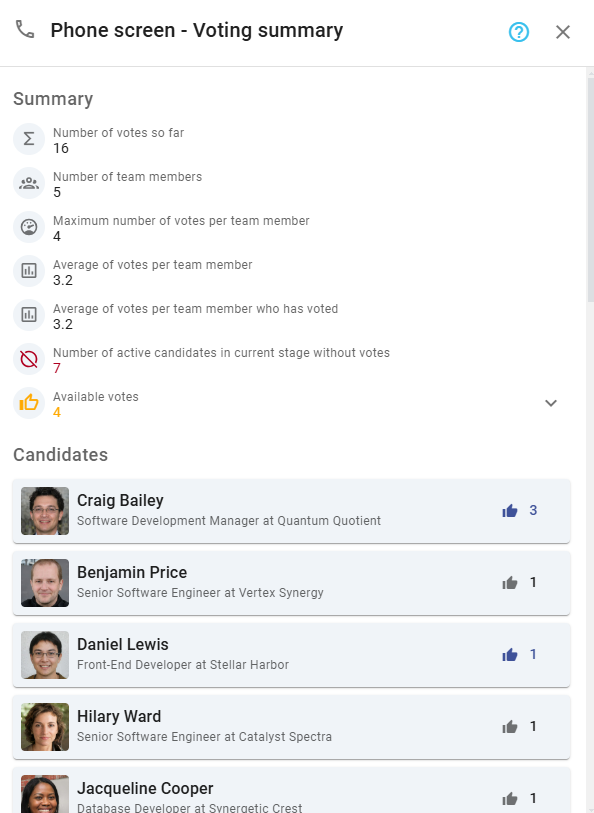
Task: Toggle the blue thumbs-up vote for Craig Bailey
Action: pos(509,510)
